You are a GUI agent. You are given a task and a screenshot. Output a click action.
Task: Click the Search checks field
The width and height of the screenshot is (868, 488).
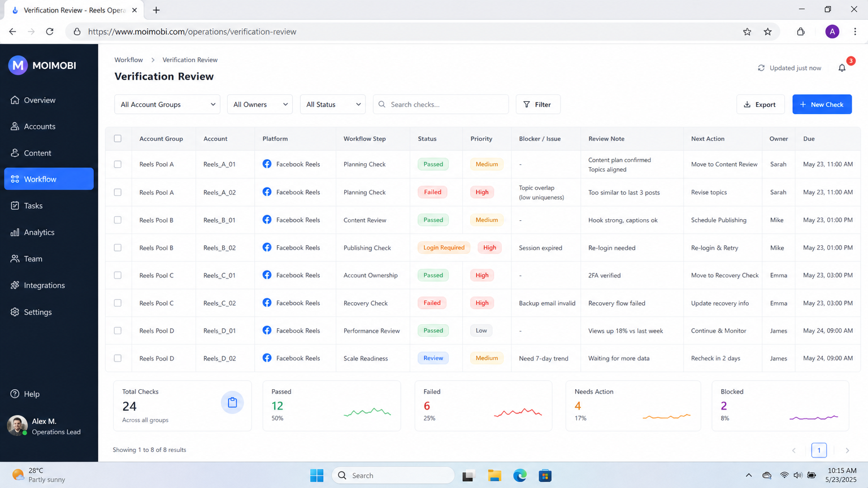441,104
